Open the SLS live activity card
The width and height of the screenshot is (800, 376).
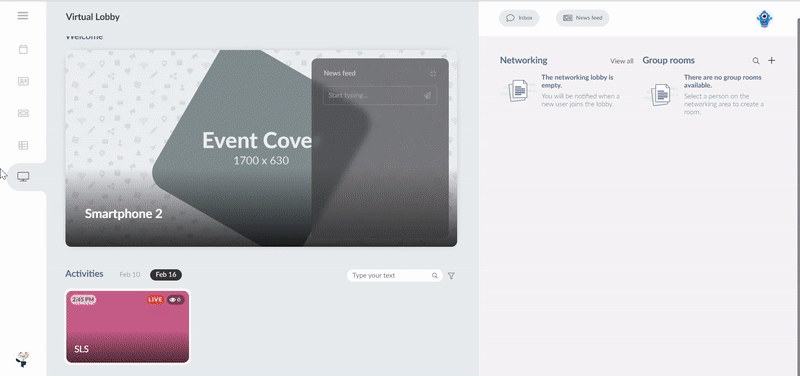click(x=128, y=327)
